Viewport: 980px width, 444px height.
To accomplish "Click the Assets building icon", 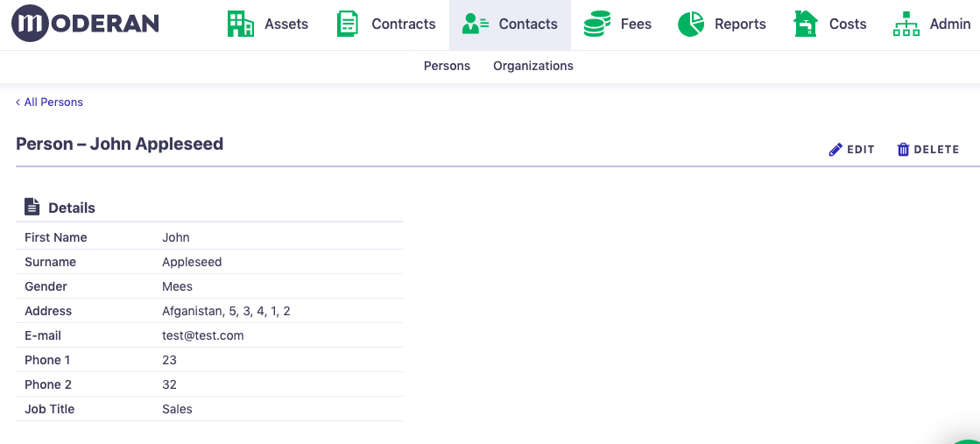I will pos(241,24).
